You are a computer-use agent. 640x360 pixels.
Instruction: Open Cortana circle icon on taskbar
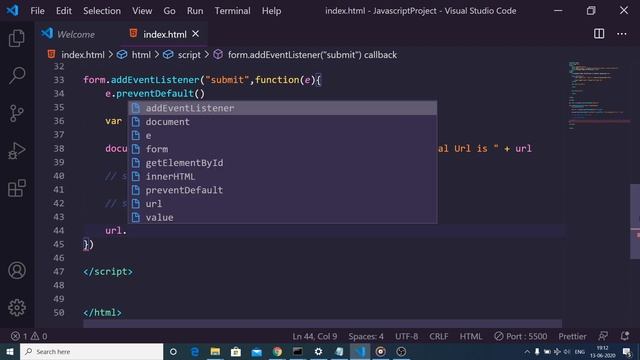pyautogui.click(x=173, y=351)
